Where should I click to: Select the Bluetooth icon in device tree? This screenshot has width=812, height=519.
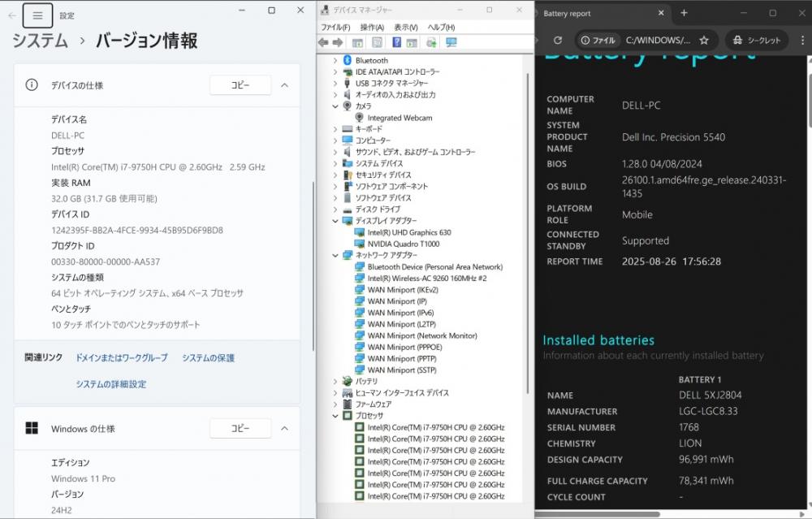click(348, 60)
